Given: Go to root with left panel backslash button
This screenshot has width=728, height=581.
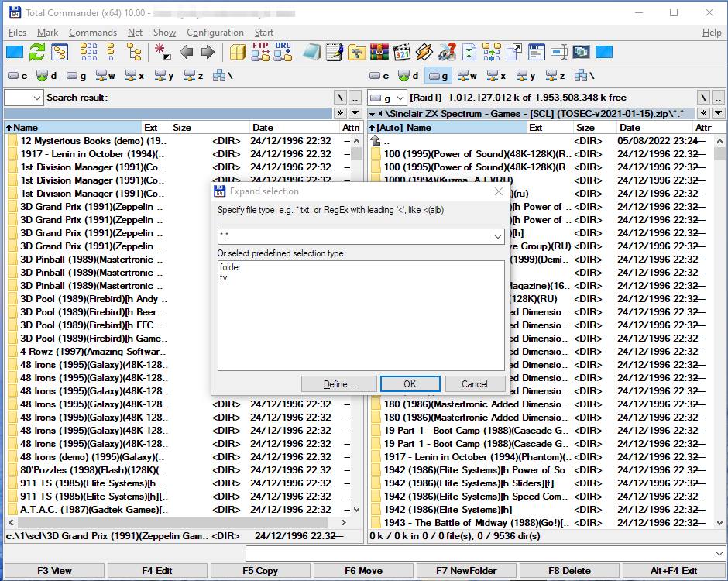Looking at the screenshot, I should pyautogui.click(x=340, y=98).
